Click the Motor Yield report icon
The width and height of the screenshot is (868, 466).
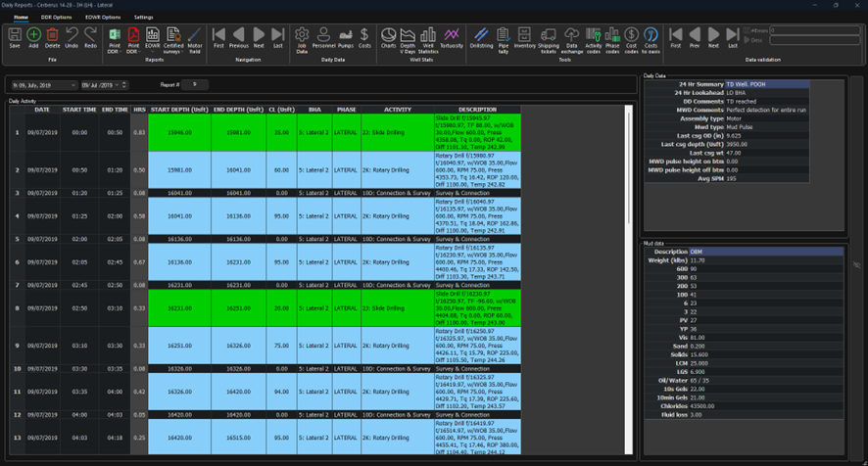coord(194,38)
